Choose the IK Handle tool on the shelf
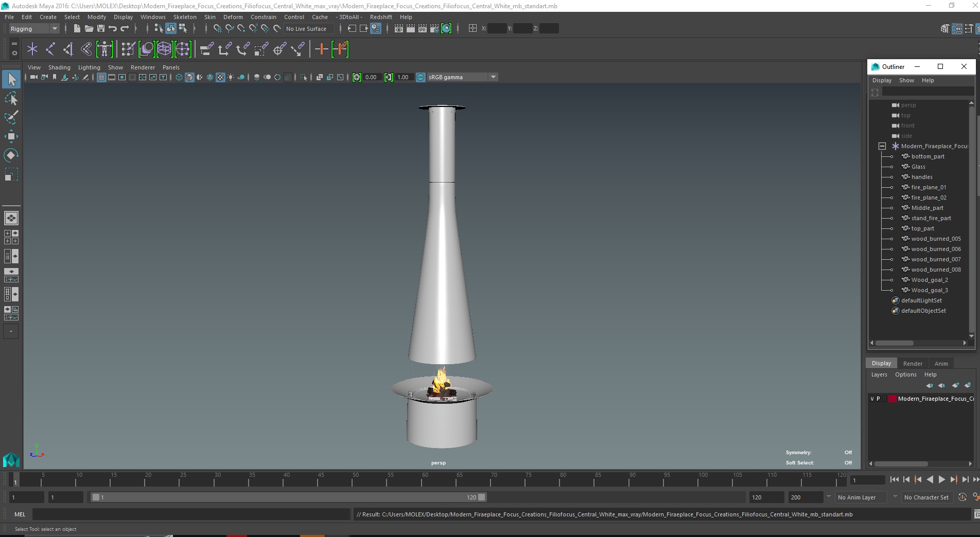 tap(68, 49)
